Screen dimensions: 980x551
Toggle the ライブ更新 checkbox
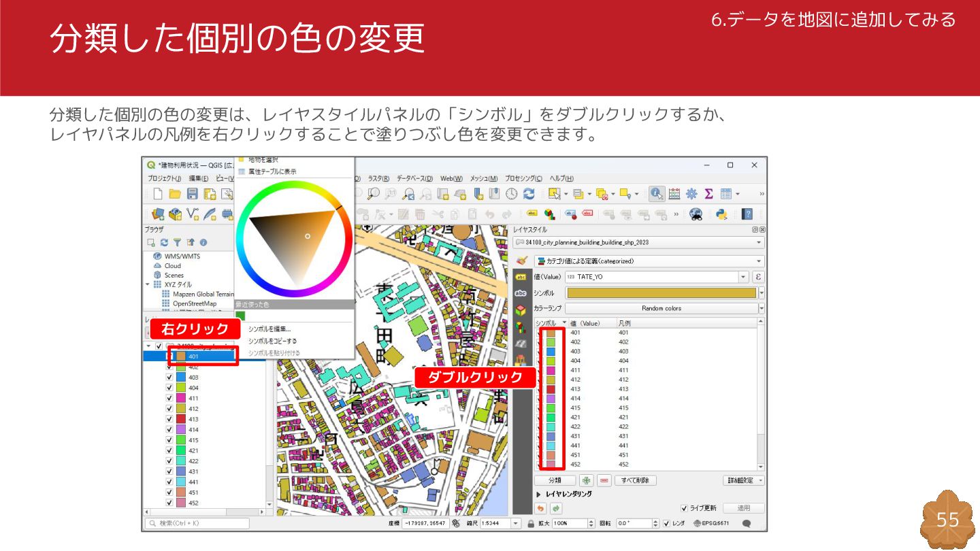(685, 508)
